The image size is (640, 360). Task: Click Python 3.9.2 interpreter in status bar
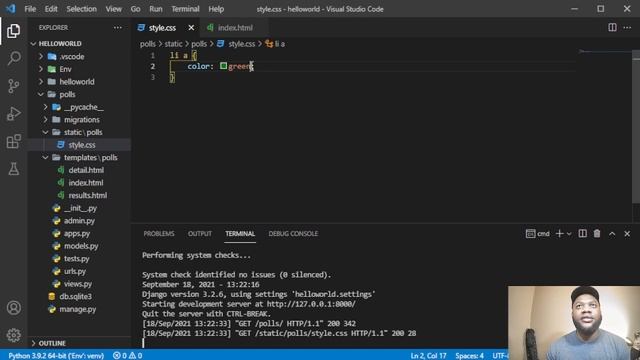(56, 356)
